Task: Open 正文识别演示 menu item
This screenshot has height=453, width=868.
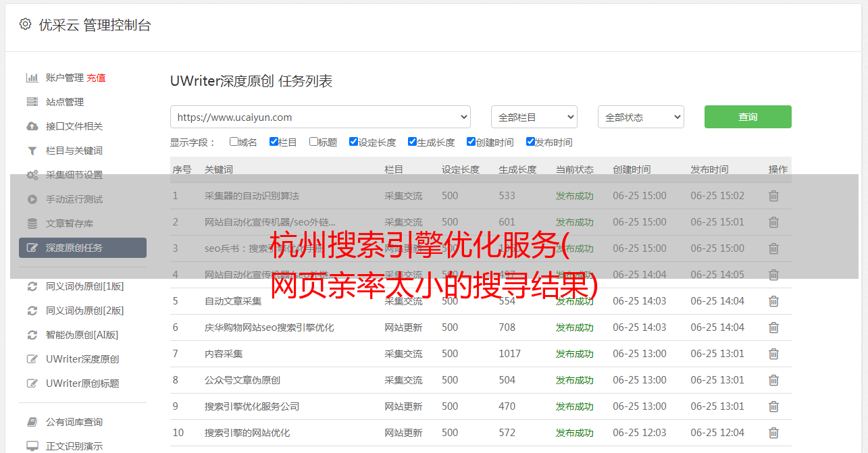Action: coord(74,446)
